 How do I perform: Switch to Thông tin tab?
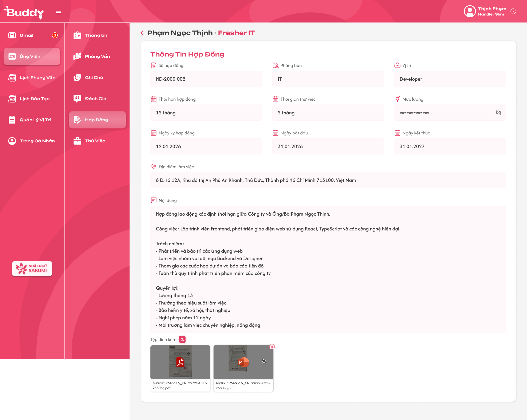96,35
